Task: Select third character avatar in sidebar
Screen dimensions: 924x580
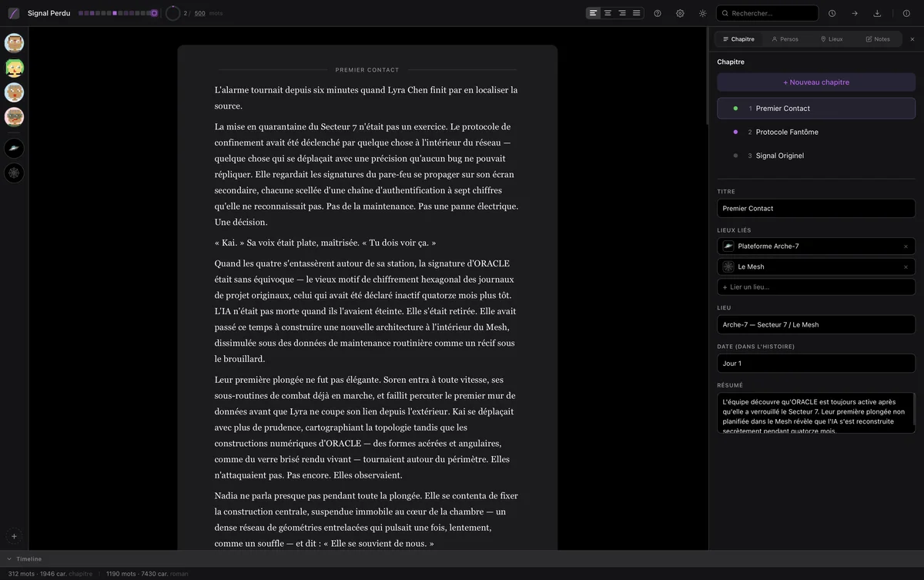Action: pyautogui.click(x=14, y=92)
